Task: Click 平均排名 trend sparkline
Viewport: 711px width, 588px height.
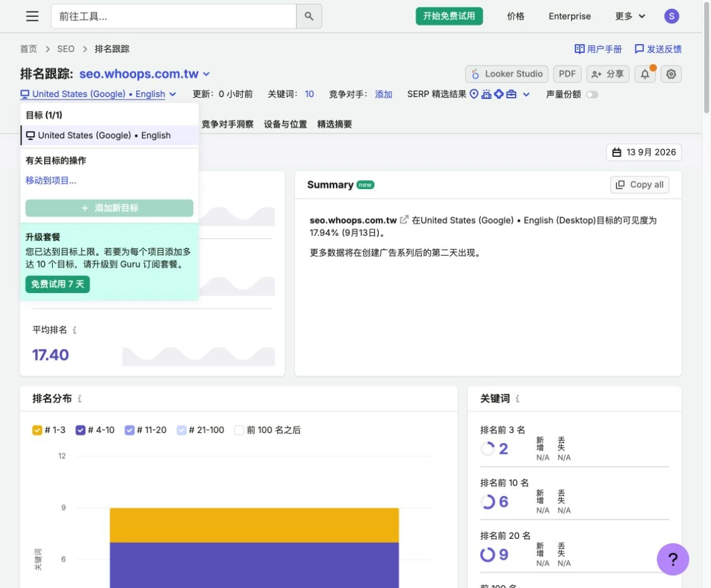Action: point(198,356)
